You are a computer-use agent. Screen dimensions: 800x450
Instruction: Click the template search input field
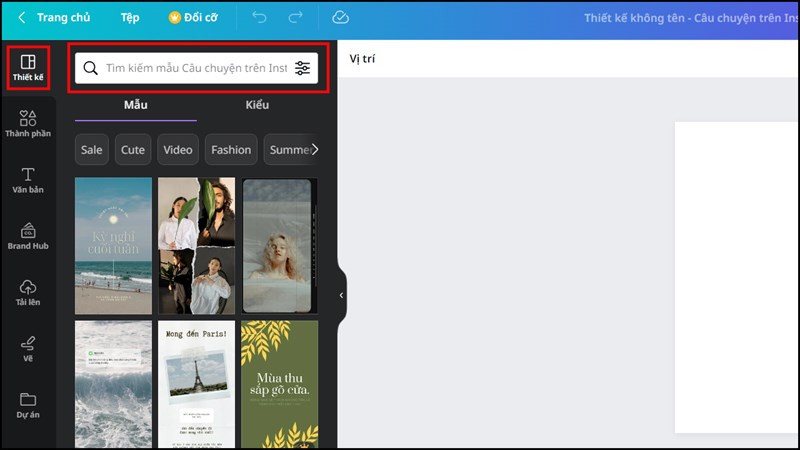pos(196,68)
